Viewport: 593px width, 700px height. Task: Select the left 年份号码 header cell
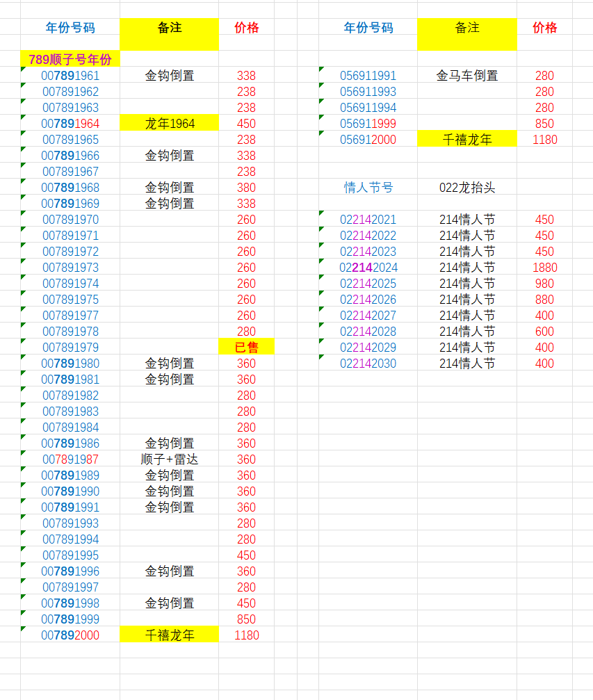coord(70,28)
